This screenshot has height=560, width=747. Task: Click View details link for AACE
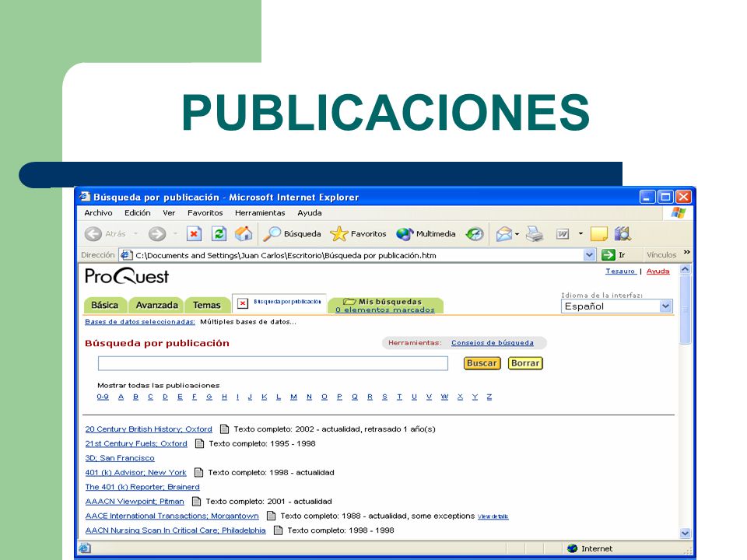493,516
